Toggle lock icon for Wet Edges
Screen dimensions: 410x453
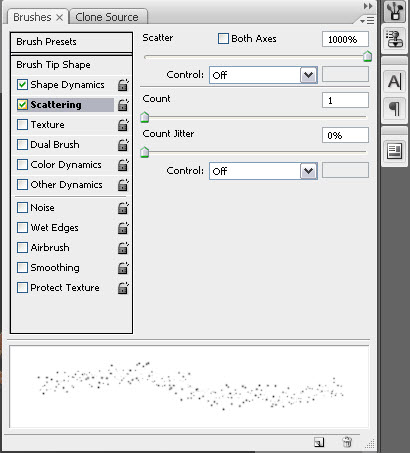click(123, 228)
